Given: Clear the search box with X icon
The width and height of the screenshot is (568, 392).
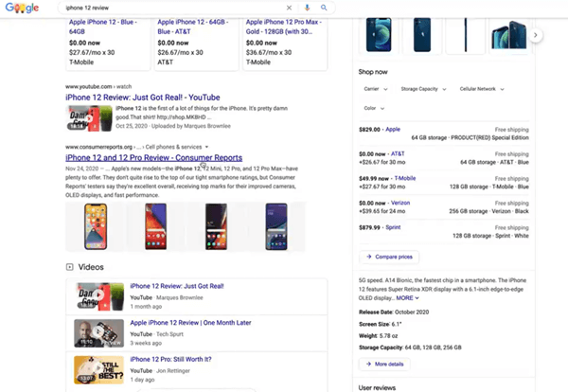Looking at the screenshot, I should 289,8.
